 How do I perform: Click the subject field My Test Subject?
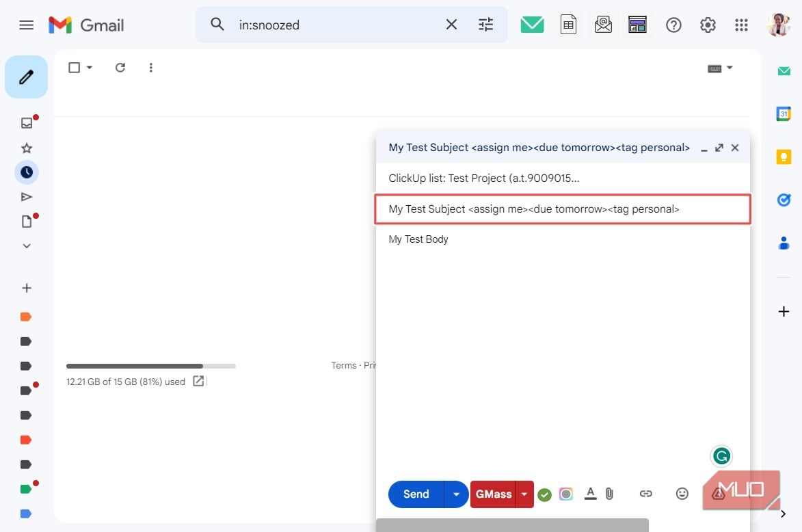coord(563,209)
